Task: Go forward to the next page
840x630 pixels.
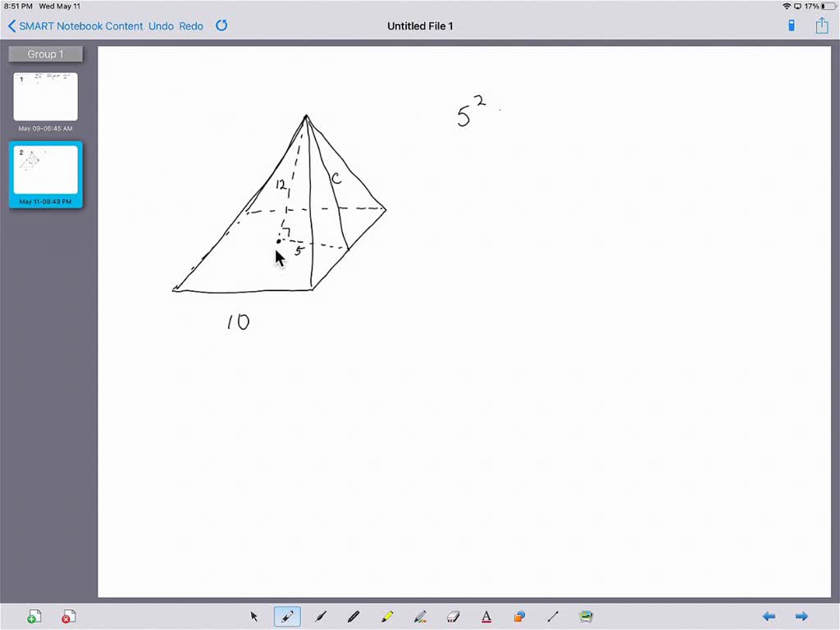Action: click(801, 616)
